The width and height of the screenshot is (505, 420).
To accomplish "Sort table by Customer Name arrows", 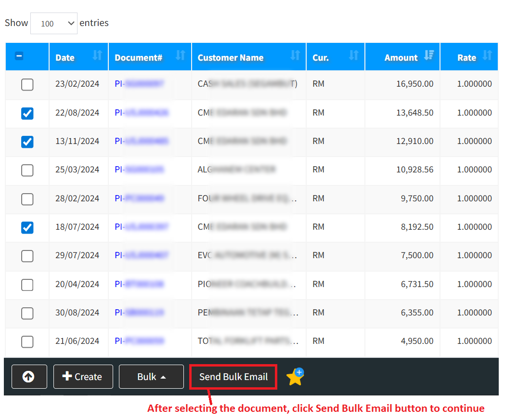I will tap(295, 56).
